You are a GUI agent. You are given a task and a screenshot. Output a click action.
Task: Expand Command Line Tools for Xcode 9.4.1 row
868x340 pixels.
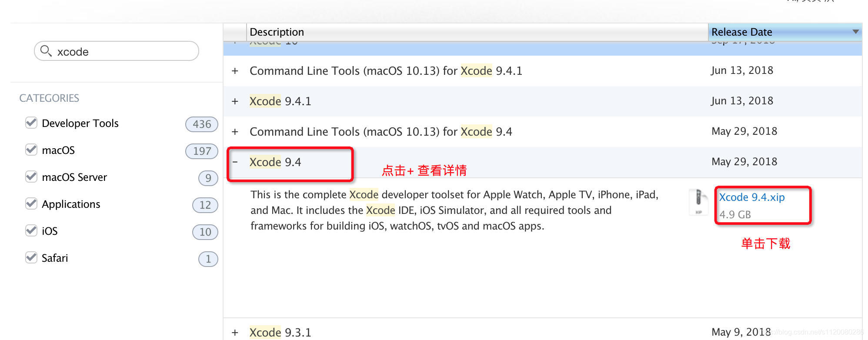point(235,71)
